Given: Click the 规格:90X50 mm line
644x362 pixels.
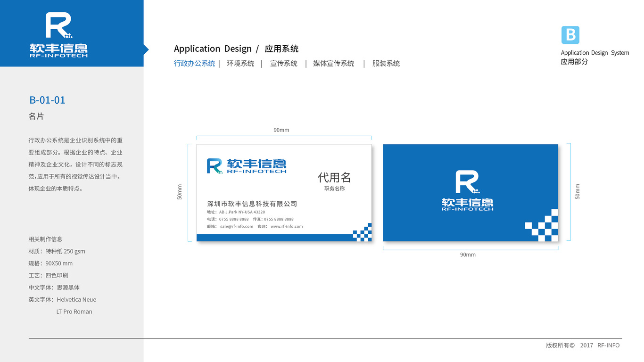Looking at the screenshot, I should (50, 263).
